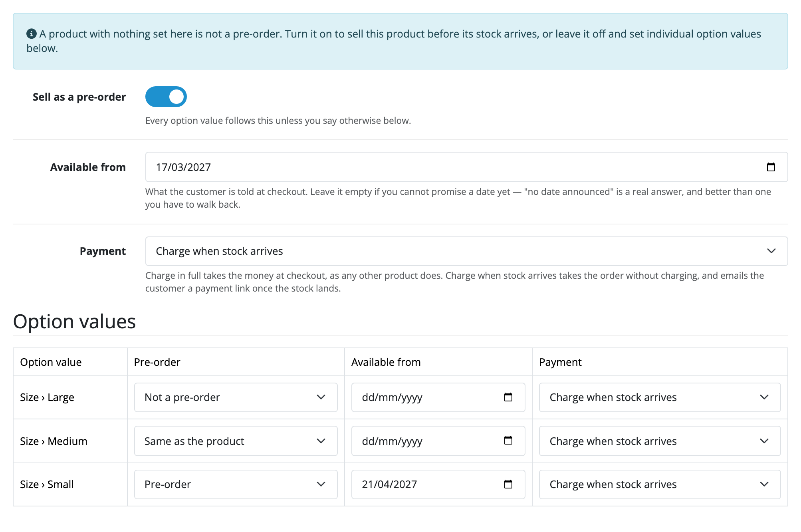The width and height of the screenshot is (801, 532).
Task: Click the 'Every option value follows this' hint
Action: coord(278,121)
